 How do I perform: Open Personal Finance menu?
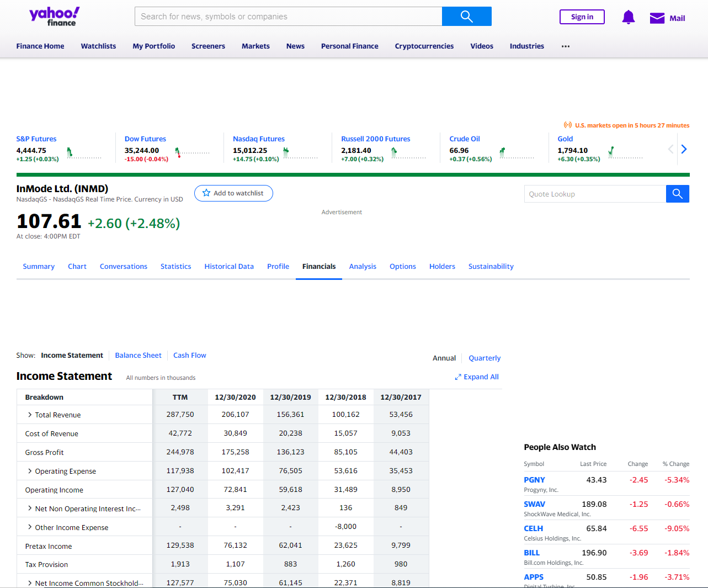click(350, 46)
